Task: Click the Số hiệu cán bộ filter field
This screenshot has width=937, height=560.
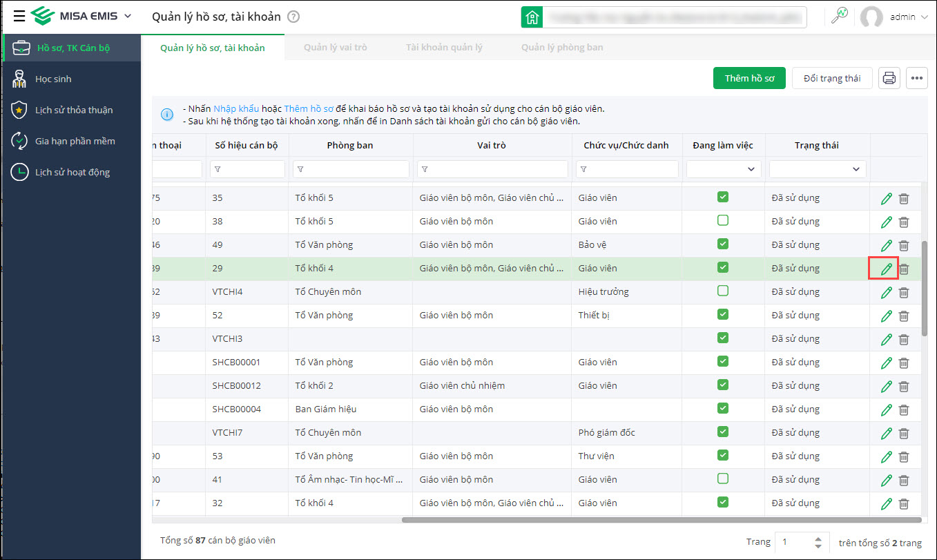Action: (x=247, y=169)
